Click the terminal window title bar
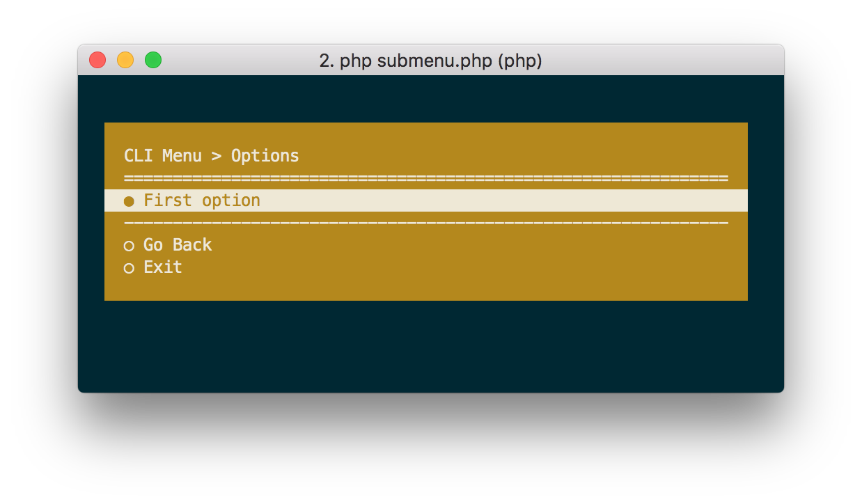 pyautogui.click(x=432, y=61)
